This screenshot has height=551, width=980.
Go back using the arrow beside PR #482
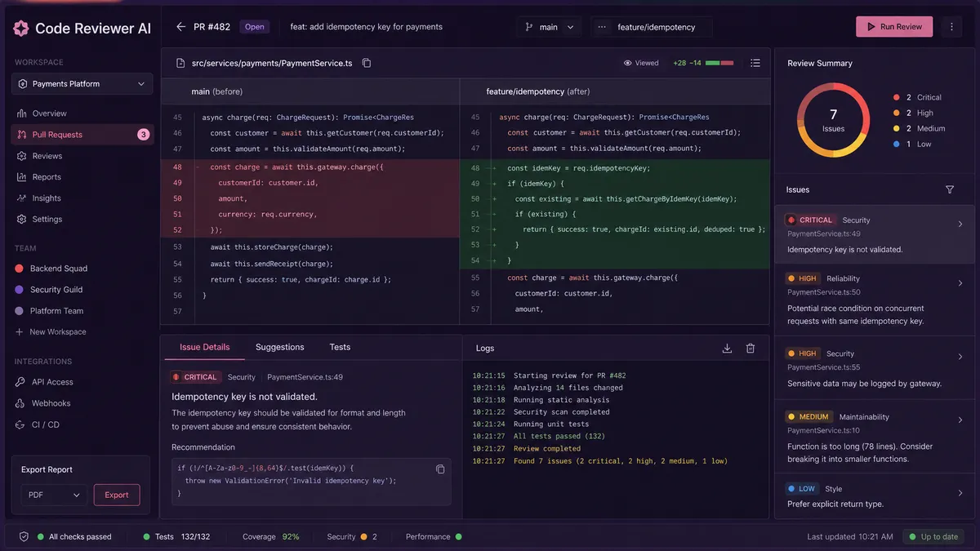pos(181,27)
